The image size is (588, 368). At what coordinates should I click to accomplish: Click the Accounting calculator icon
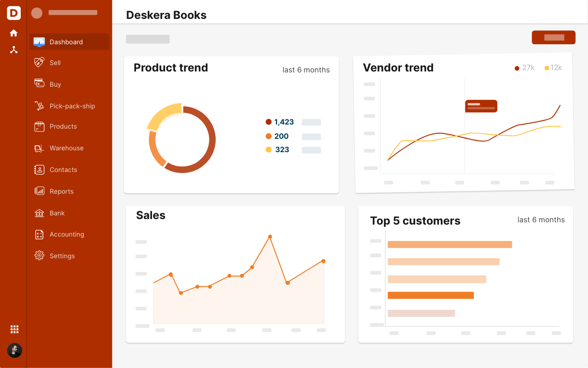point(39,234)
